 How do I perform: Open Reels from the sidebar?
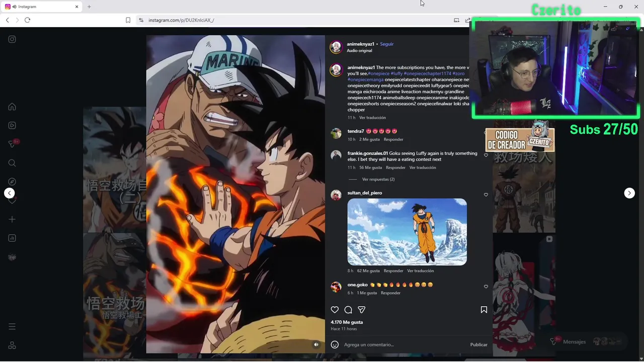pyautogui.click(x=12, y=125)
